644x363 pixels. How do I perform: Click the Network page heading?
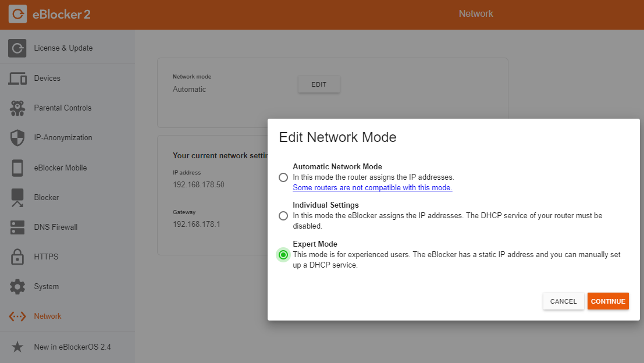coord(476,13)
